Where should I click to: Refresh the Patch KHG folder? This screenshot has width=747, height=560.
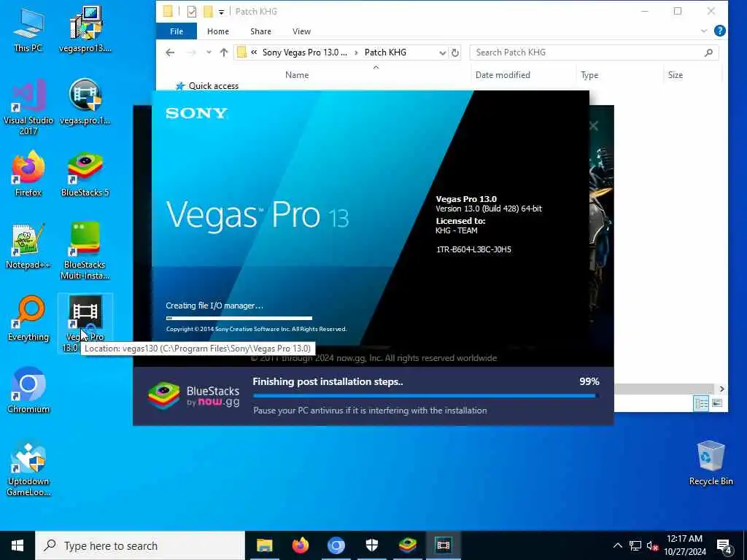tap(455, 52)
